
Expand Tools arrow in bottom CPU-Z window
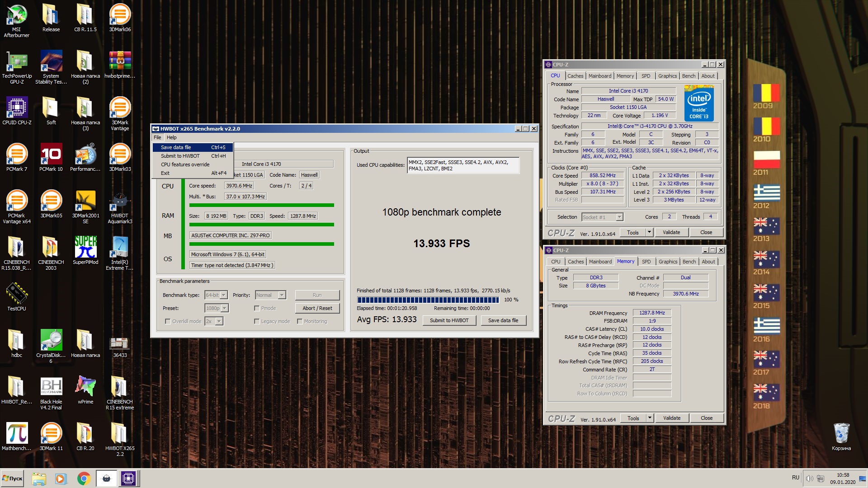[x=650, y=418]
